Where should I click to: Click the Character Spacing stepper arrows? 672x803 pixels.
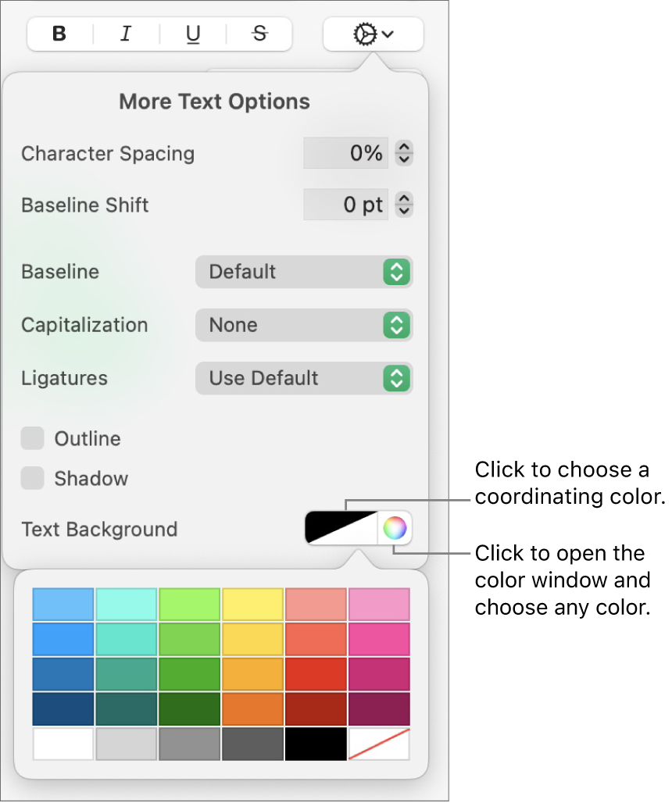tap(403, 153)
